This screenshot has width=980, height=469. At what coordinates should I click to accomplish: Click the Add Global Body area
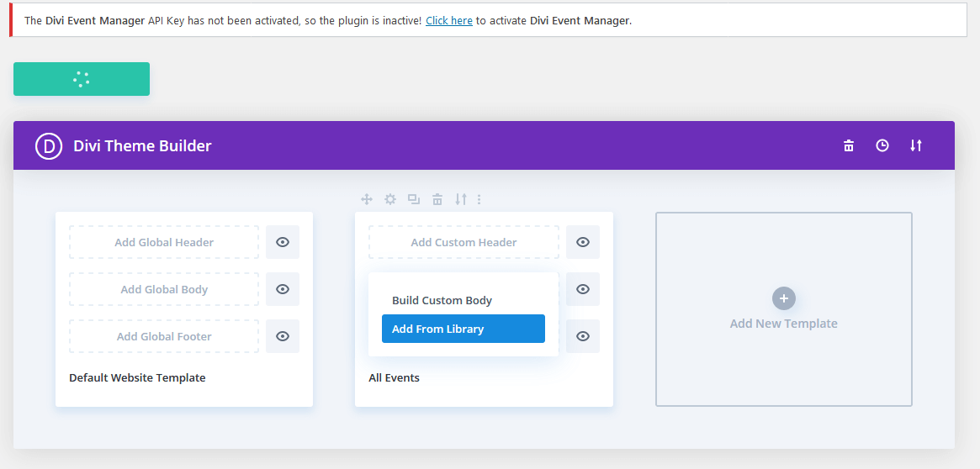[164, 289]
